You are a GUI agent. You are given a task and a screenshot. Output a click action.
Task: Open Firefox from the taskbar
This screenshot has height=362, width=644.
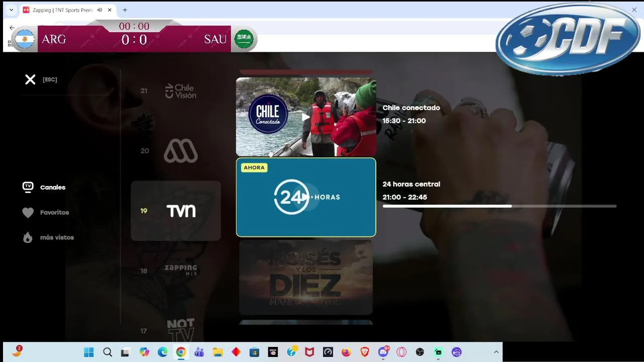[346, 352]
